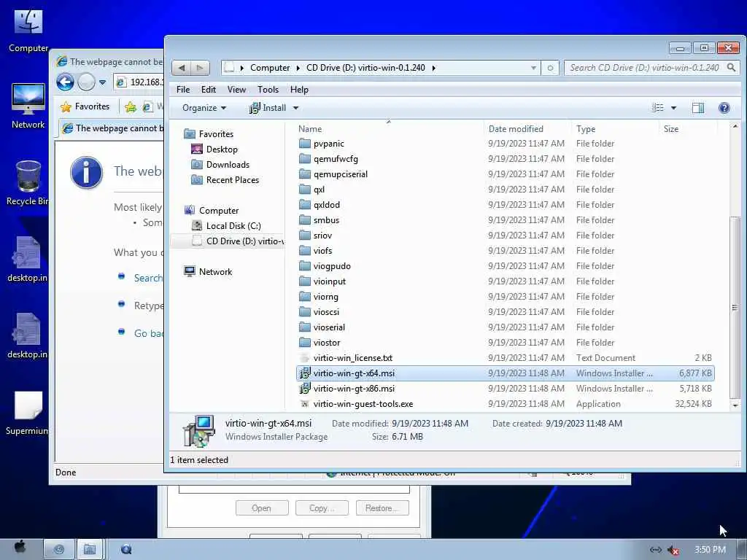Open the Explorer help icon

pos(724,108)
